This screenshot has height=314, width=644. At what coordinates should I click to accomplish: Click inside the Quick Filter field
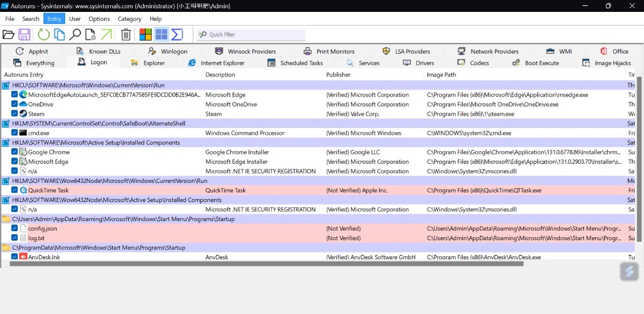coord(251,35)
